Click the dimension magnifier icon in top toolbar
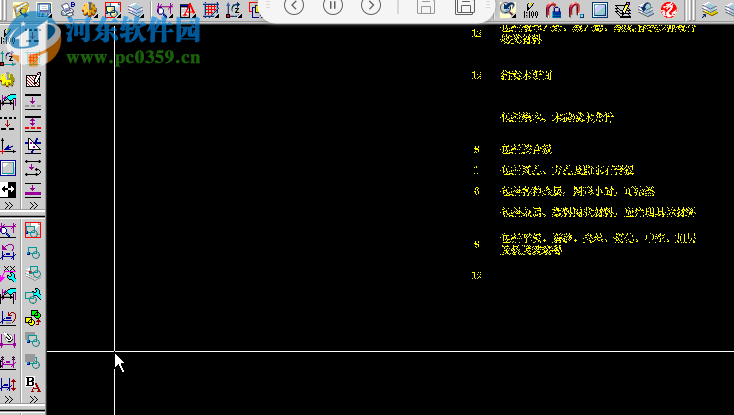Screen dimensions: 734x415 coord(165,9)
